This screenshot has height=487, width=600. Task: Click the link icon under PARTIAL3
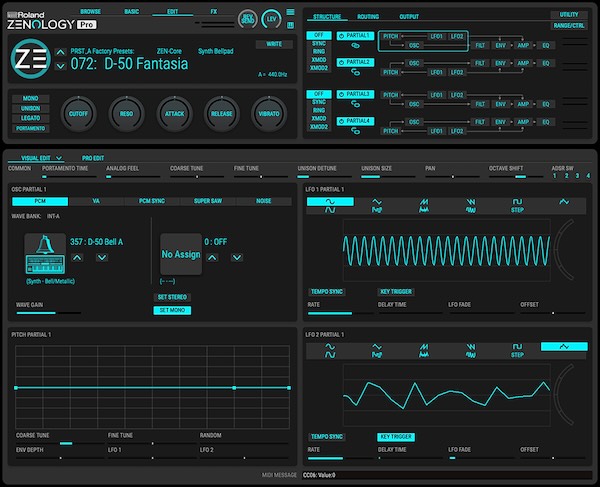pyautogui.click(x=355, y=104)
